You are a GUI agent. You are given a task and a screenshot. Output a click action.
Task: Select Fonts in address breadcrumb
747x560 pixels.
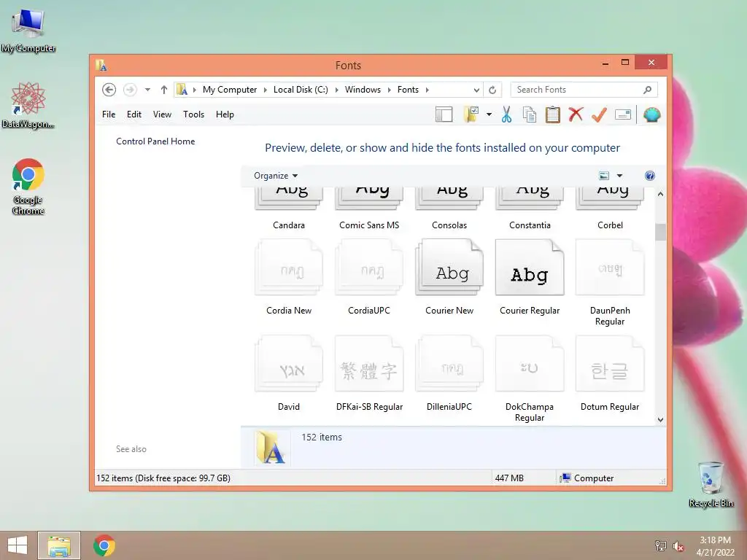[x=408, y=90]
